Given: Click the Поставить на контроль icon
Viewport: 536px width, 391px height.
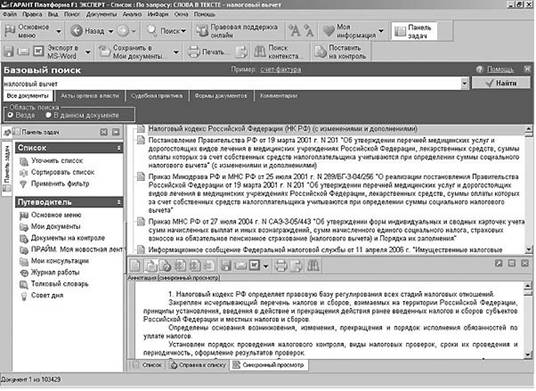Looking at the screenshot, I should (x=320, y=52).
